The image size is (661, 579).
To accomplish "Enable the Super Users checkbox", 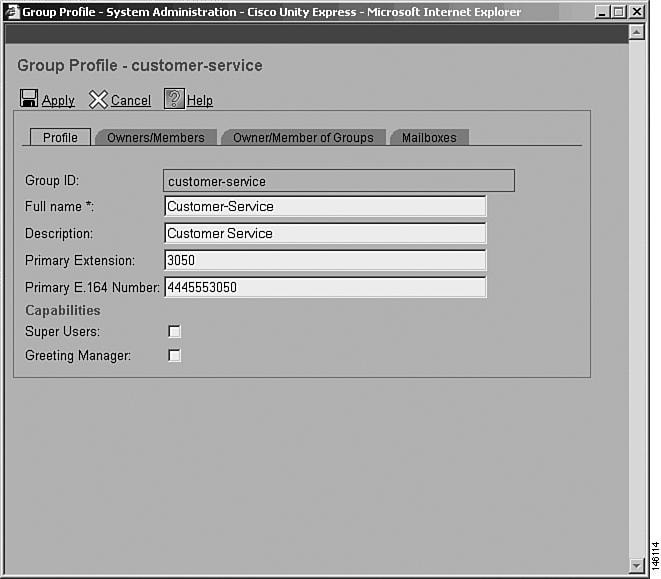I will 174,331.
